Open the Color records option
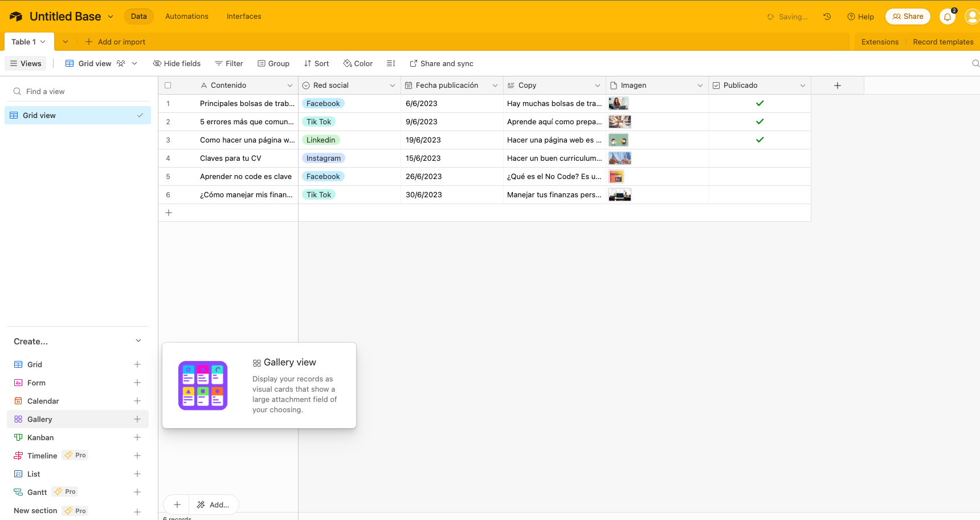The image size is (980, 520). 358,63
